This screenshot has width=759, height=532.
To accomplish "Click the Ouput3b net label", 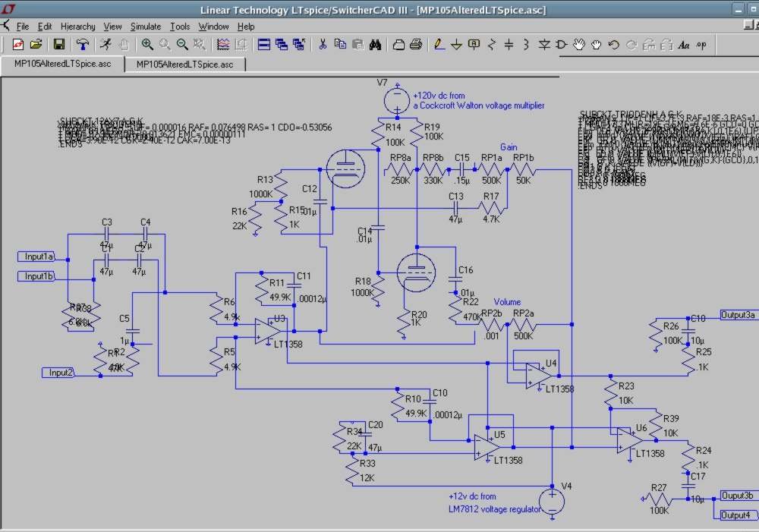I will (738, 496).
